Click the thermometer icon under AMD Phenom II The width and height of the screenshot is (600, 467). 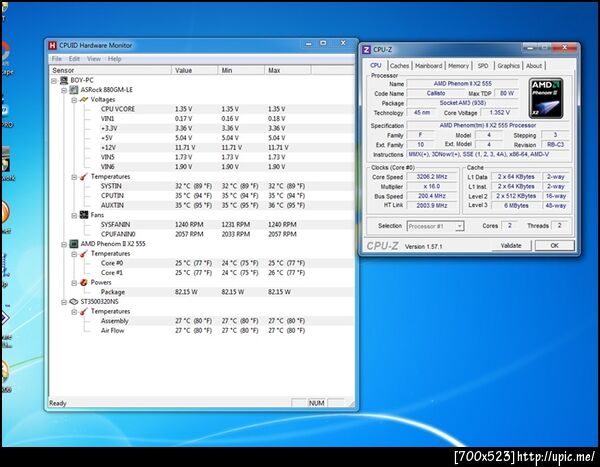tap(83, 253)
